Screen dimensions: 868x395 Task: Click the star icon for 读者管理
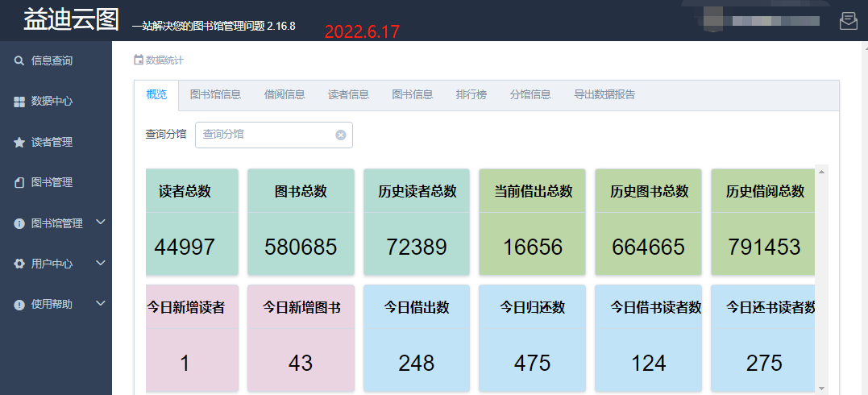tap(19, 142)
